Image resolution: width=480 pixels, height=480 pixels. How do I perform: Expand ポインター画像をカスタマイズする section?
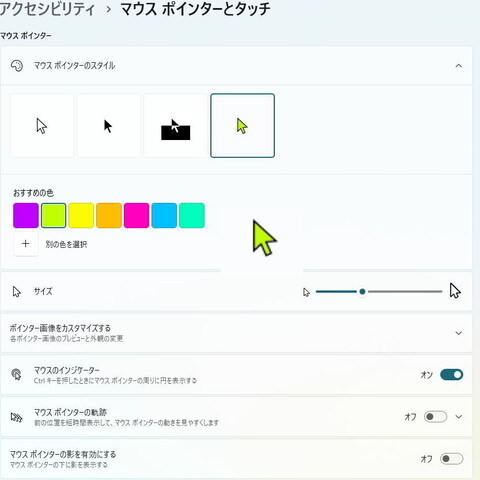(459, 333)
